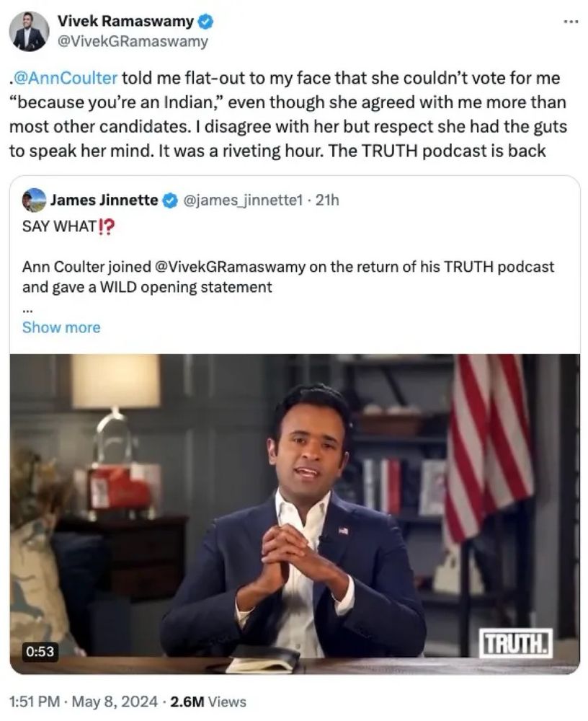588x721 pixels.
Task: Open the 1:51 PM · May 8, 2024 timestamp
Action: coord(83,702)
